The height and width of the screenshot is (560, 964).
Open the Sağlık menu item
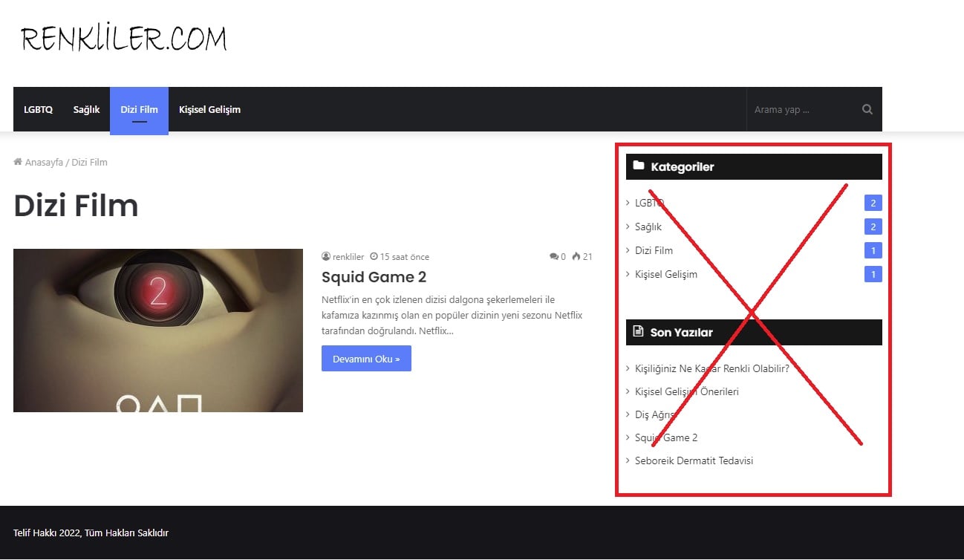tap(86, 110)
